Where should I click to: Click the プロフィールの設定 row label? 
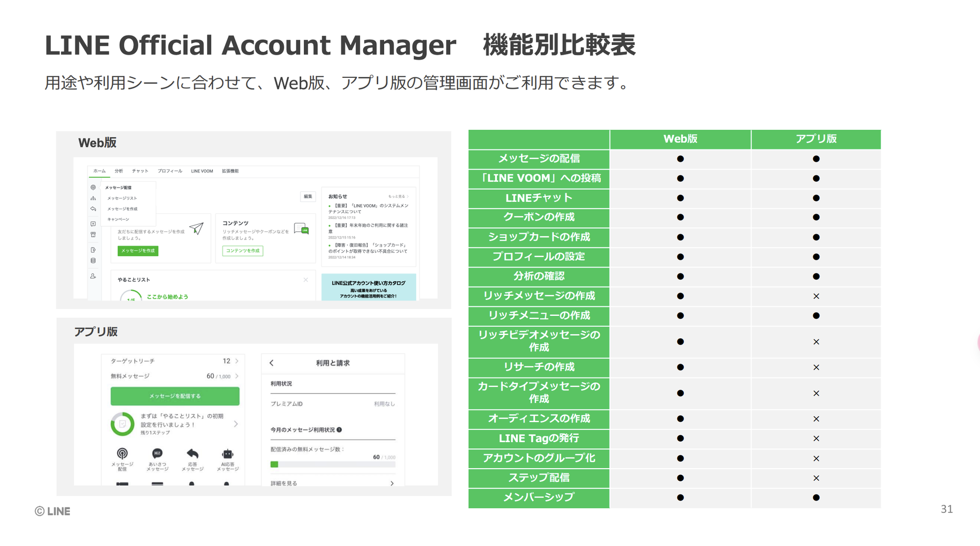(539, 257)
